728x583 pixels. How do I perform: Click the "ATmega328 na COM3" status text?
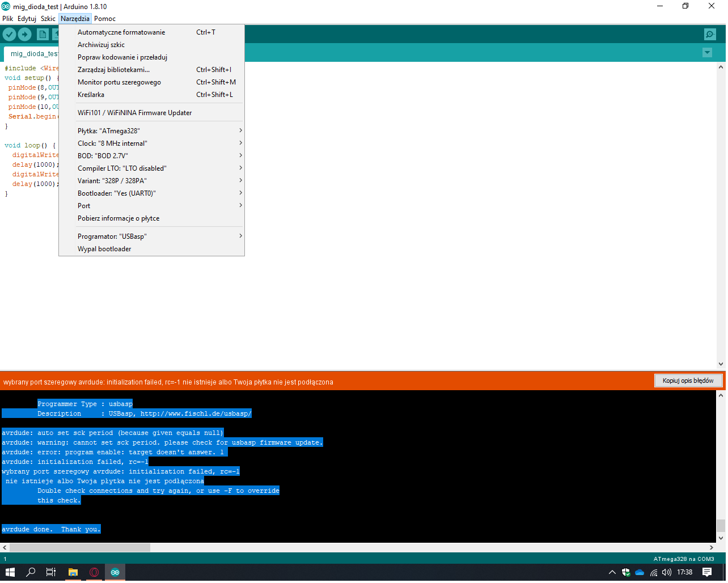(x=684, y=559)
